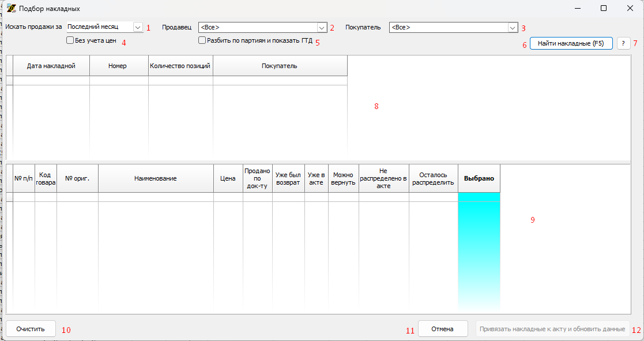Image resolution: width=644 pixels, height=341 pixels.
Task: Click the Цена column header
Action: coord(228,179)
